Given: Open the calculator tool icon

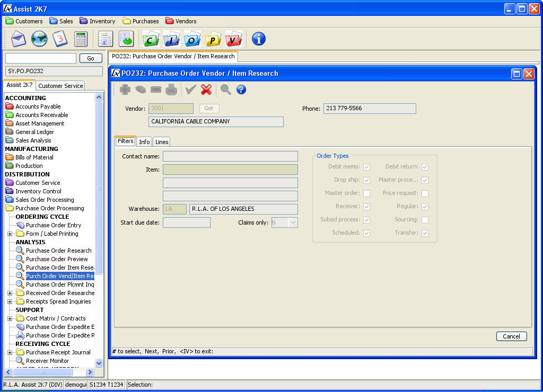Looking at the screenshot, I should pyautogui.click(x=81, y=39).
